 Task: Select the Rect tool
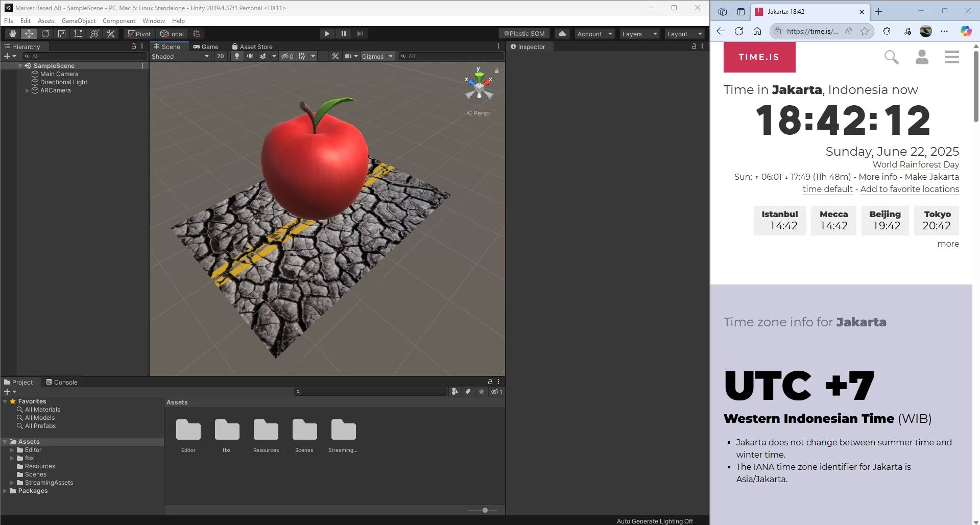tap(78, 34)
